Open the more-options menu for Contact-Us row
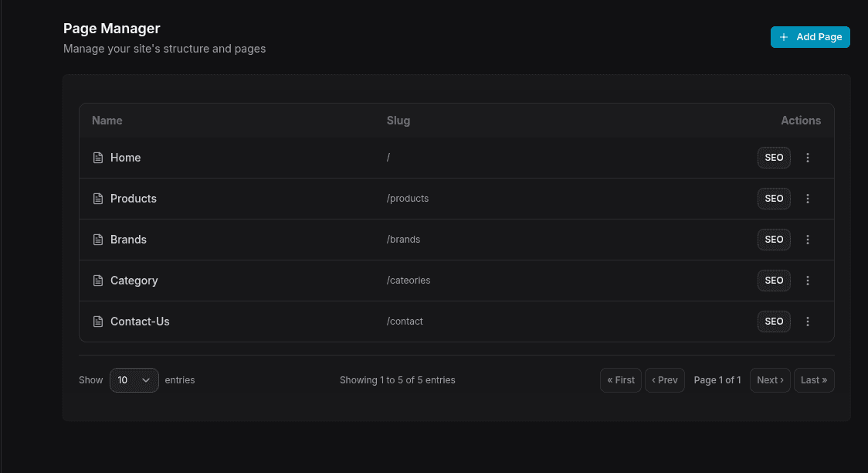Screen dimensions: 868x473 coord(808,322)
